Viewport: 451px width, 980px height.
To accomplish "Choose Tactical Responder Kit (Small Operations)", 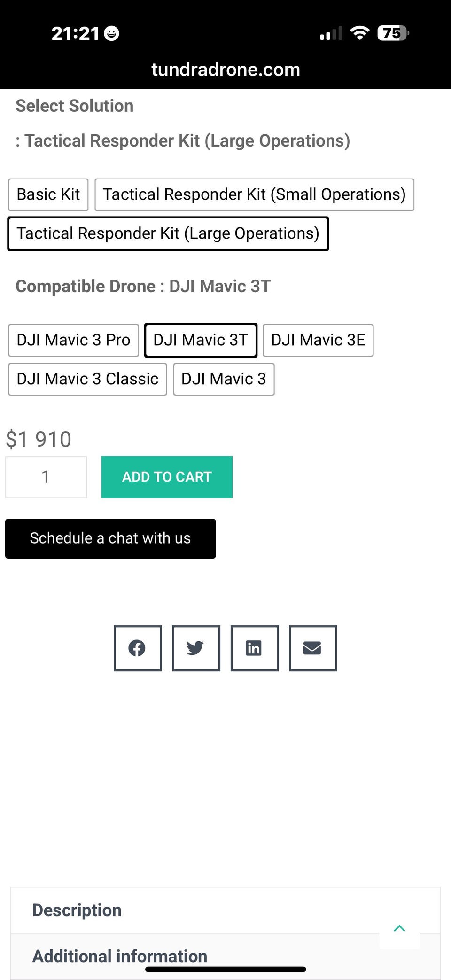I will tap(254, 194).
